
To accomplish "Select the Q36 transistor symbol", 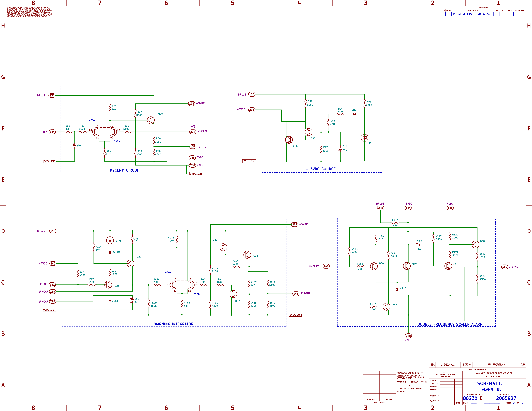I will (x=407, y=266).
